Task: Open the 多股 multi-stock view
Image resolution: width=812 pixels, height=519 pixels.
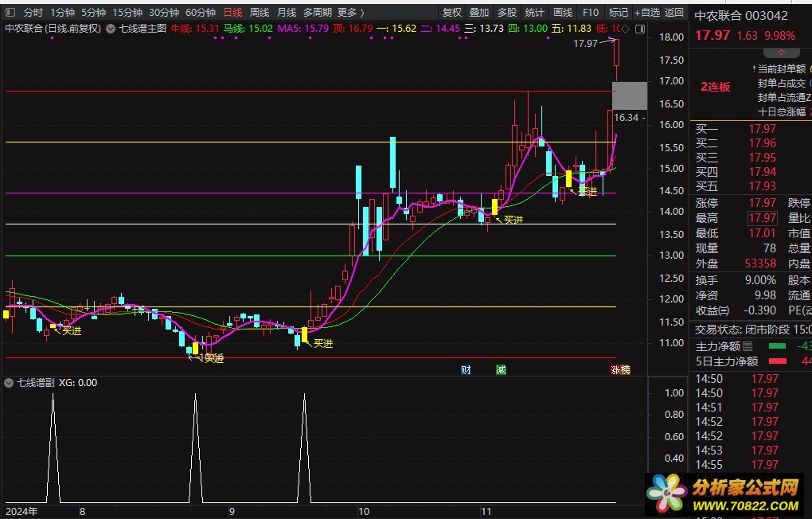Action: coord(507,13)
